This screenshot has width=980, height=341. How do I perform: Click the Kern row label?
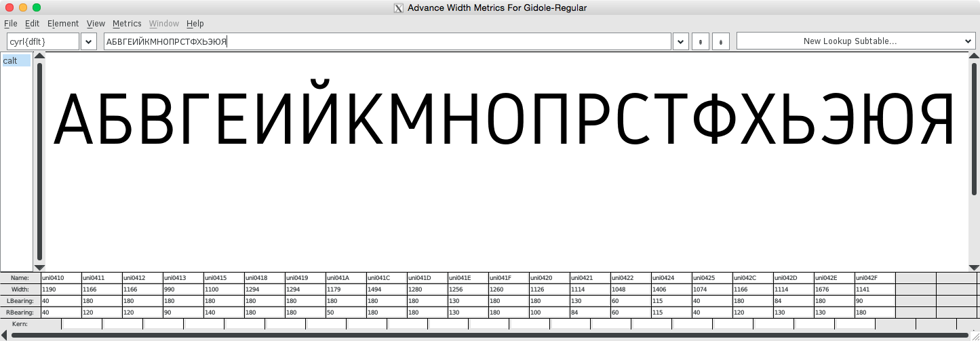pos(20,324)
